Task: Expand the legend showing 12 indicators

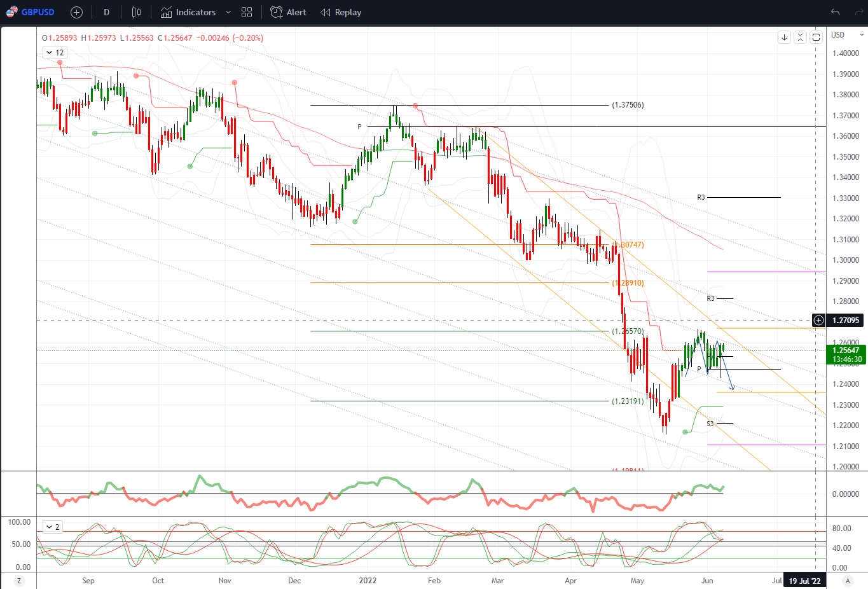Action: click(x=55, y=53)
